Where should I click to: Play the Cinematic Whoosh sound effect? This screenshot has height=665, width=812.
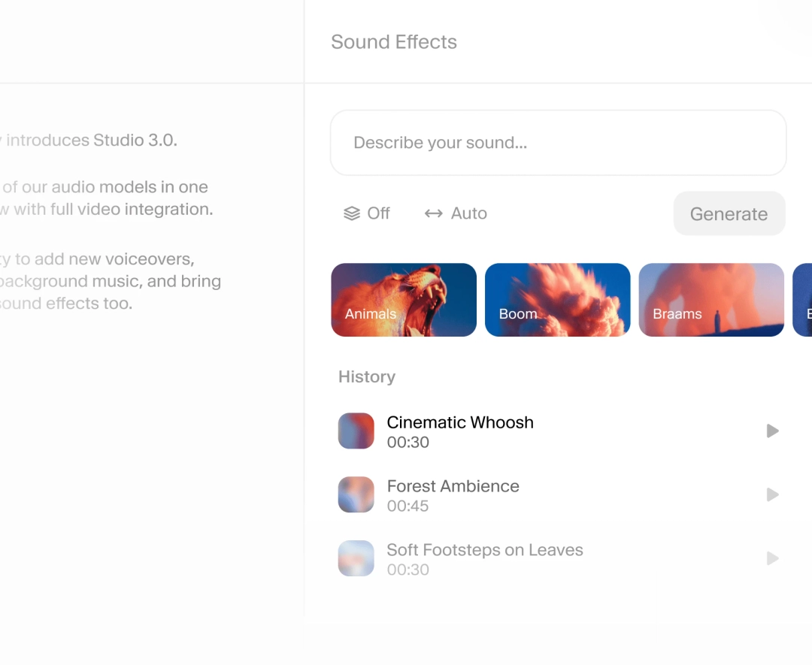(x=772, y=431)
